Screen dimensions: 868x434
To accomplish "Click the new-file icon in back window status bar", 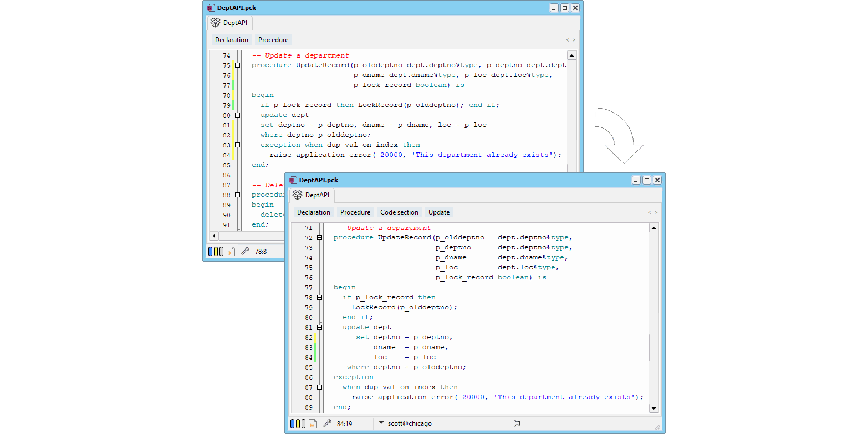I will click(231, 251).
